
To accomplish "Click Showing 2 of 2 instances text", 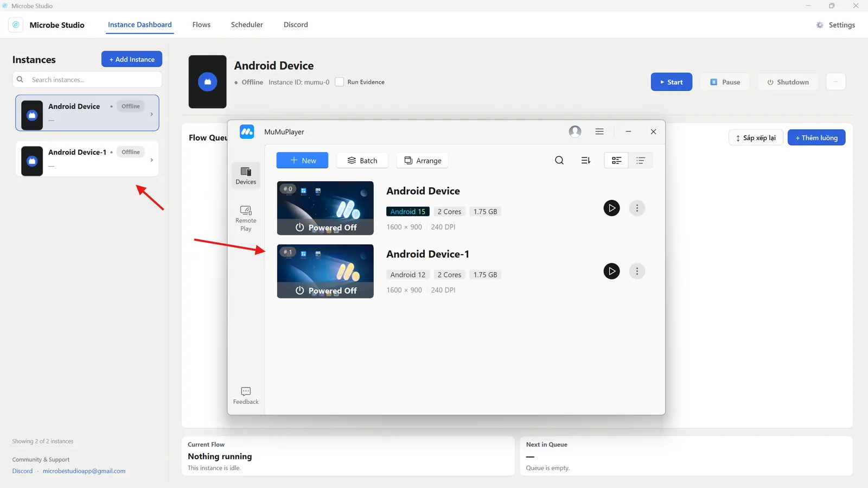I will 43,441.
